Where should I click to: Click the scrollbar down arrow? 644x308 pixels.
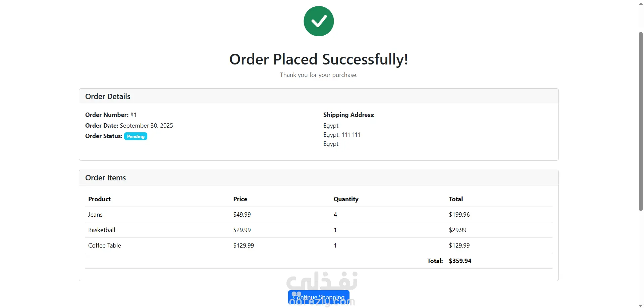point(641,305)
